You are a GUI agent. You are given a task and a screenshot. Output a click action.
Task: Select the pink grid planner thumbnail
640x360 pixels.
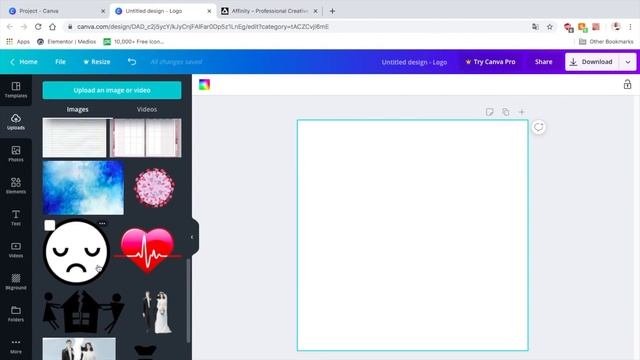[146, 138]
